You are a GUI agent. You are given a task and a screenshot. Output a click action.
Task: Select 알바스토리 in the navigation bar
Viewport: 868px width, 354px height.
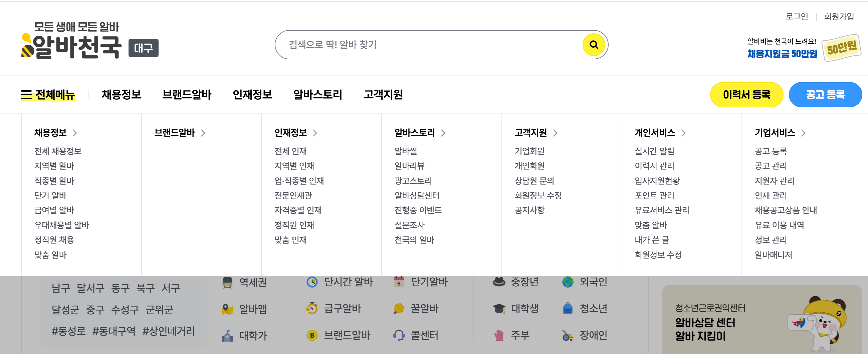coord(318,95)
